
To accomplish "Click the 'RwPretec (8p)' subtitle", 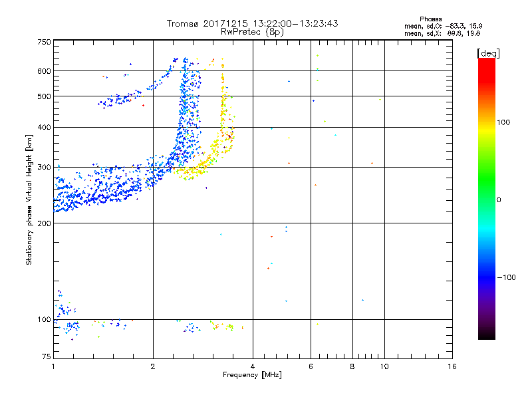I will (x=253, y=32).
